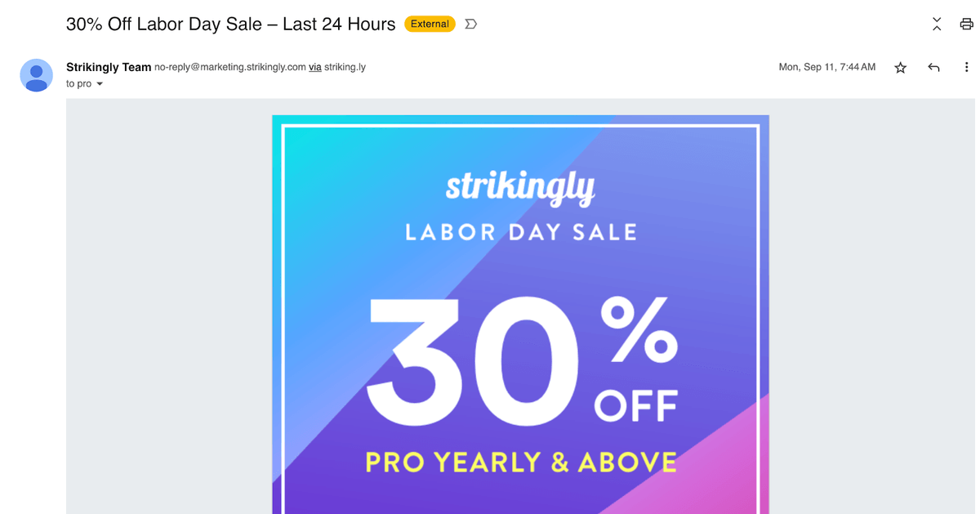Click the 'Mon, Sep 11, 7:44 AM' timestamp
The width and height of the screenshot is (980, 514).
(826, 67)
